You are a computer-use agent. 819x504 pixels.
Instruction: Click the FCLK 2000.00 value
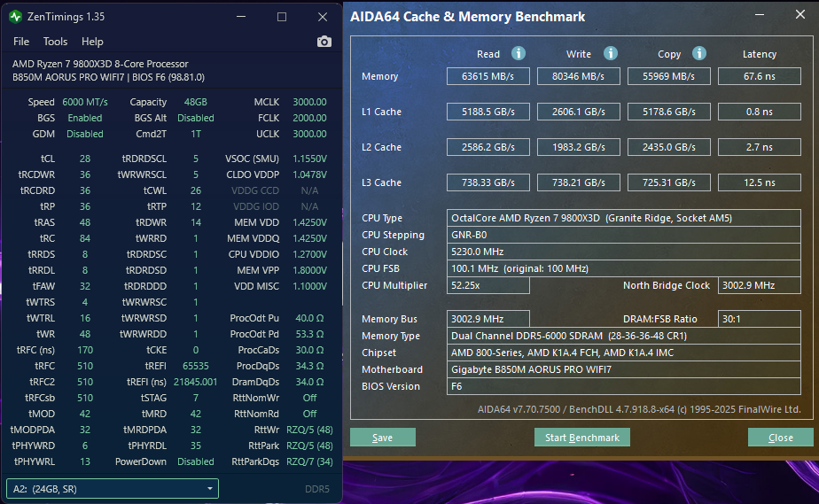(x=309, y=118)
